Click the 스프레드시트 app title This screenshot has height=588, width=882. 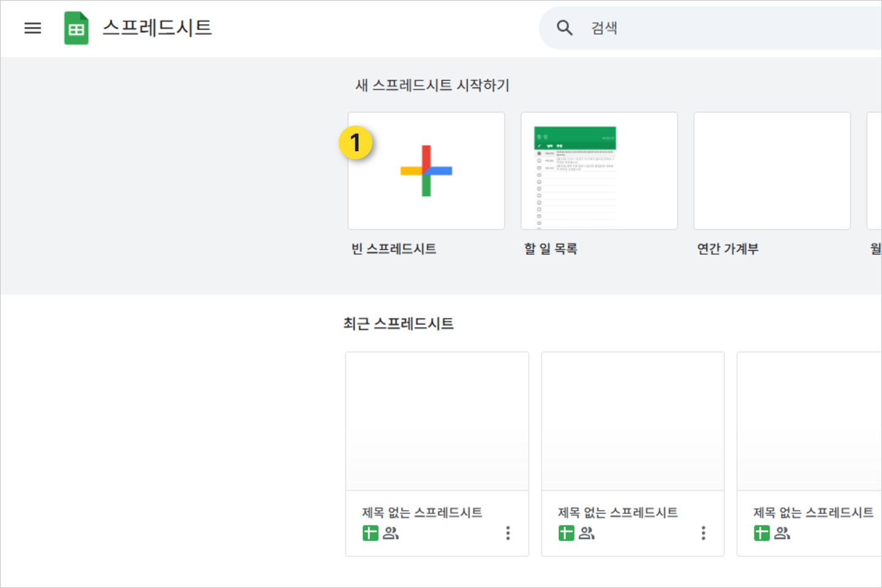tap(157, 28)
